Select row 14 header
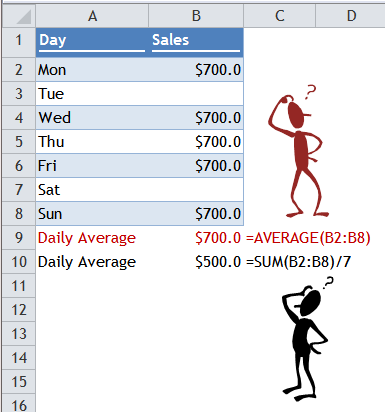 click(x=19, y=358)
